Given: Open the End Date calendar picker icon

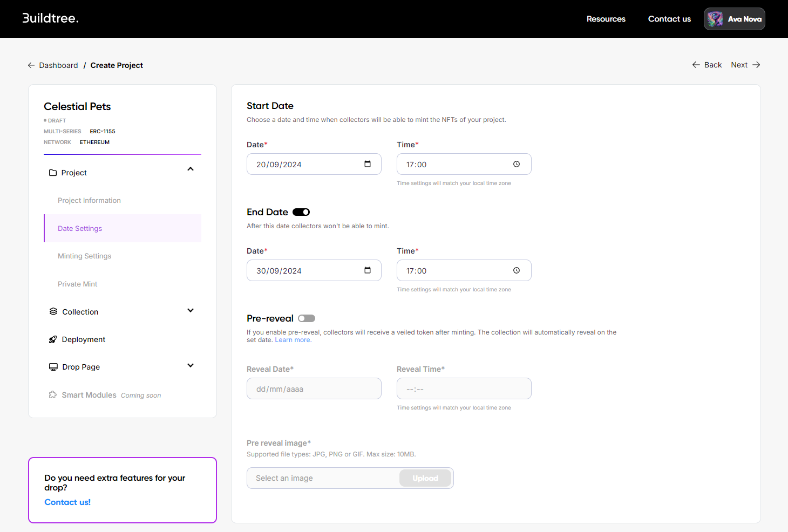Looking at the screenshot, I should pos(368,270).
